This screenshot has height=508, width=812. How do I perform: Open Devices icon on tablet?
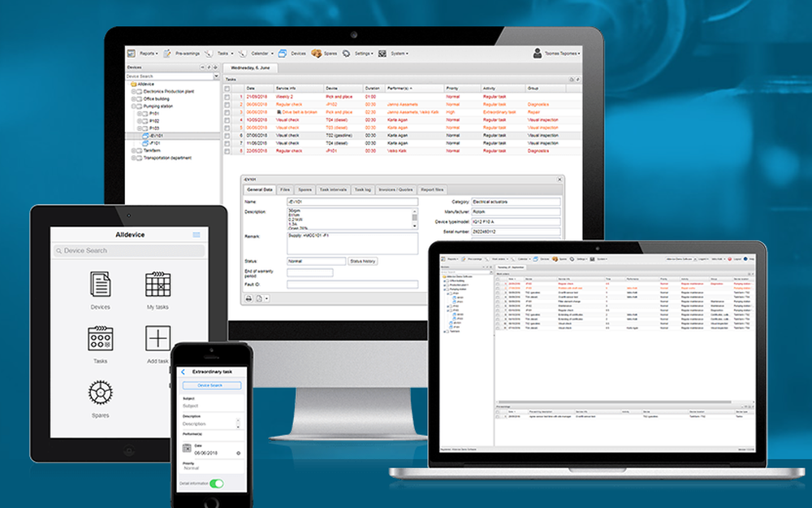click(101, 284)
